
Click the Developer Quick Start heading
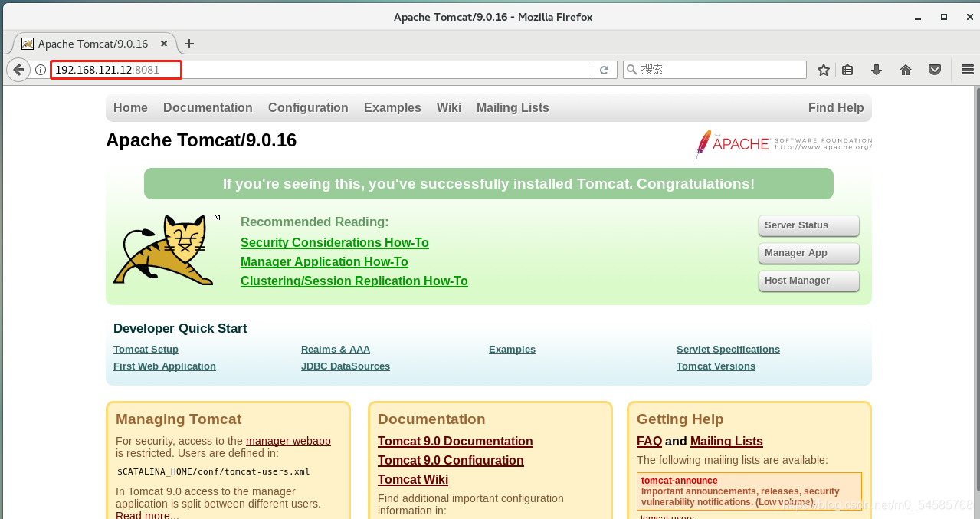180,329
